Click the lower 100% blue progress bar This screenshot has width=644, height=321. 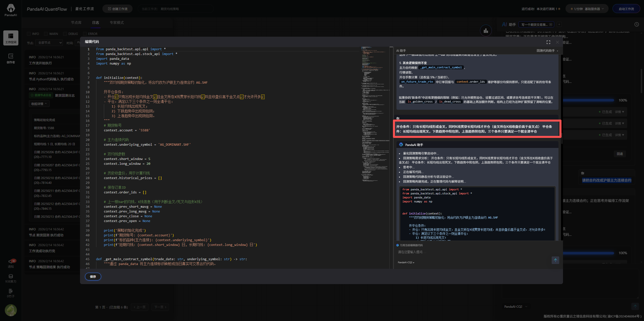pos(588,253)
